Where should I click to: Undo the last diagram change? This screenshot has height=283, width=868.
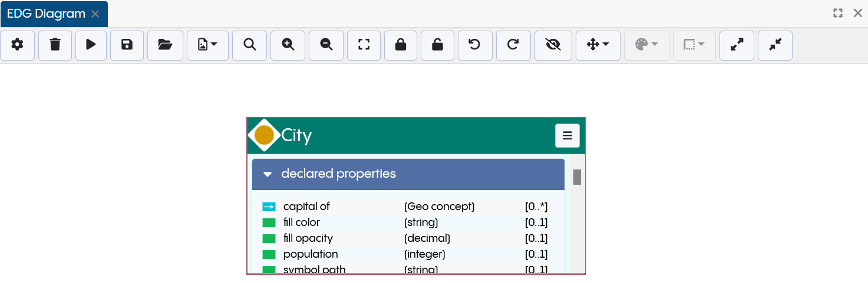(x=474, y=45)
